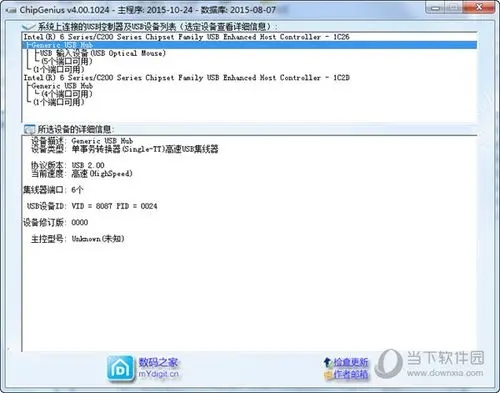Click the 主控型号 Unknown line
This screenshot has height=393, width=500.
[x=78, y=239]
